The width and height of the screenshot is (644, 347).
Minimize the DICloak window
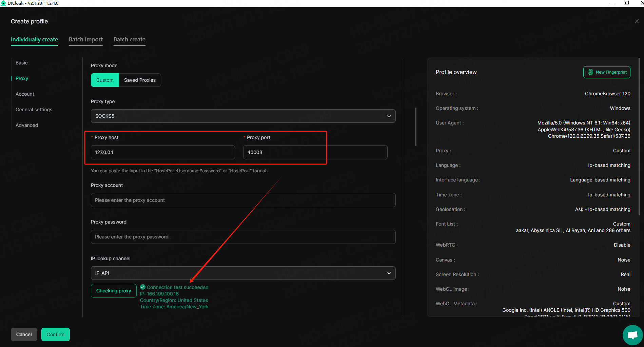612,3
